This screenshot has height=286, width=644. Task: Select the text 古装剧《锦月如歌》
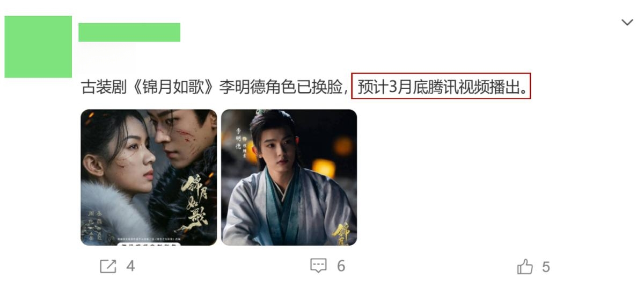point(149,88)
